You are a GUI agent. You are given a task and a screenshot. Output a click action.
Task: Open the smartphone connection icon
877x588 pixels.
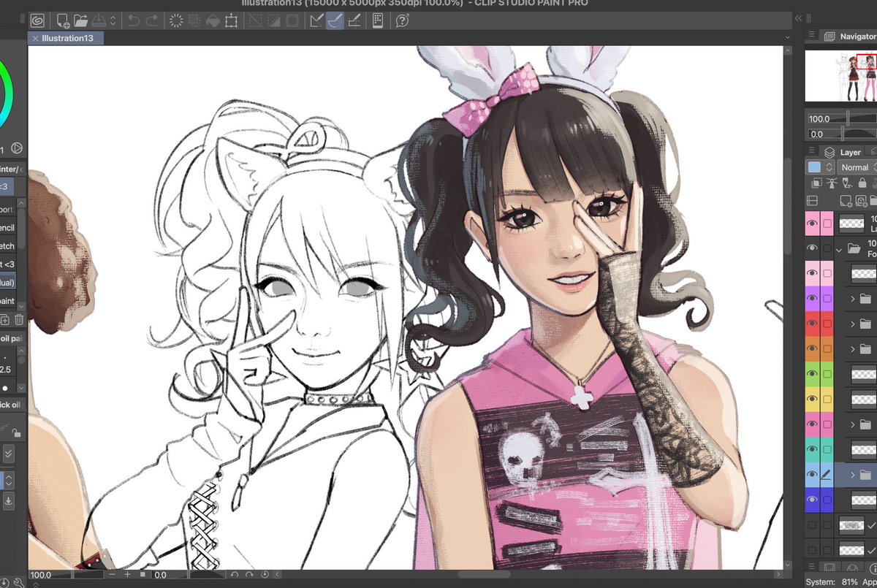[x=378, y=20]
